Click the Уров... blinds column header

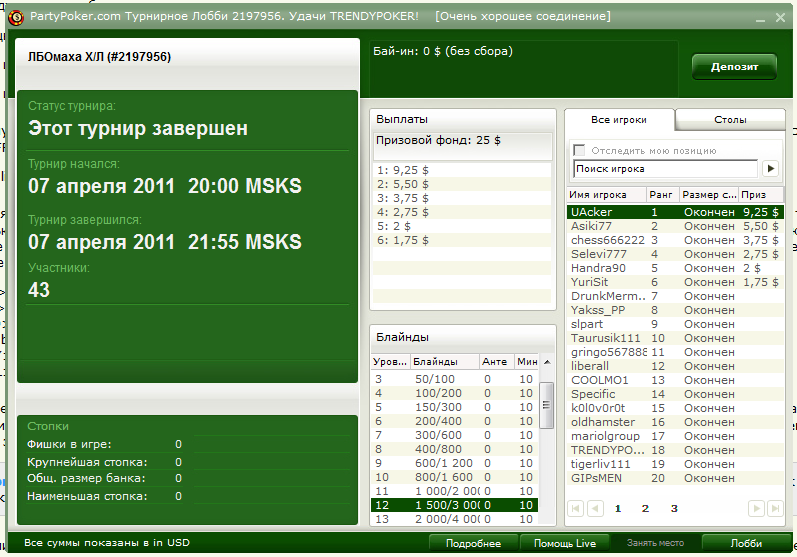point(390,362)
